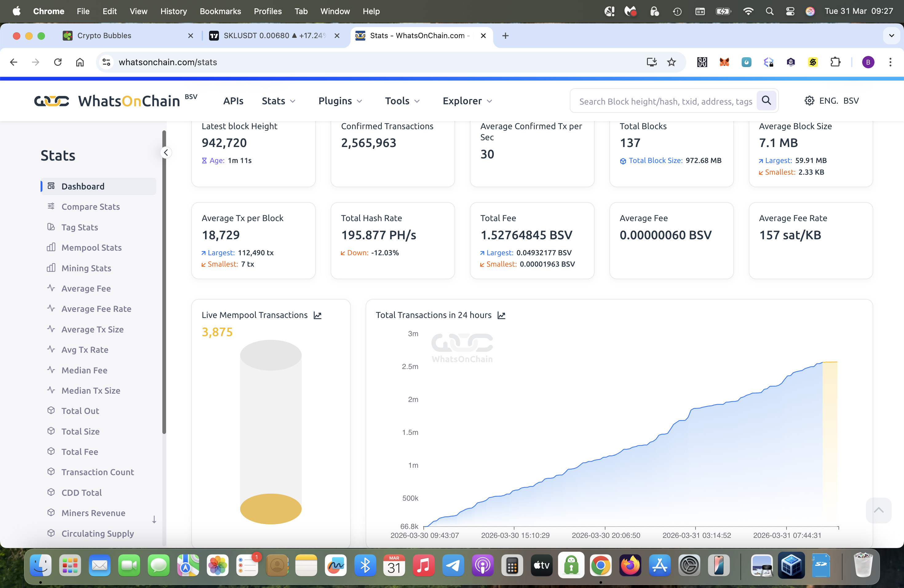904x588 pixels.
Task: Open the Chrome Extensions puzzle icon
Action: (x=835, y=62)
